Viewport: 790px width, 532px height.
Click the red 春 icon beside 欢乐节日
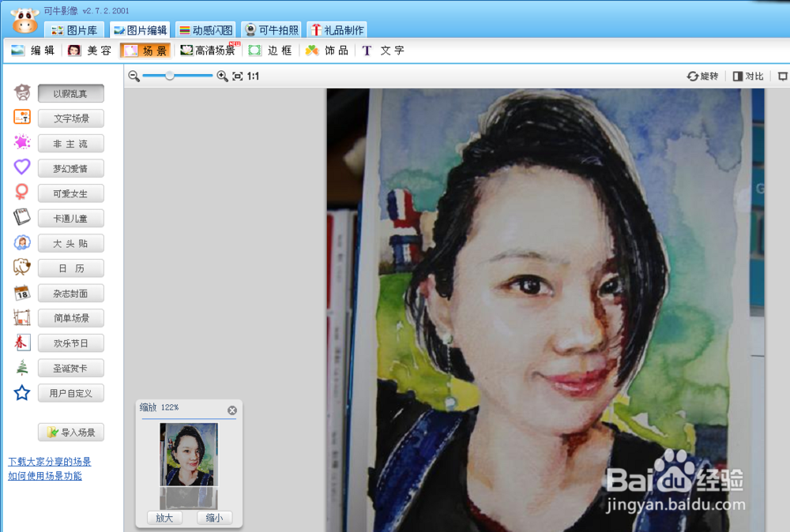coord(21,343)
